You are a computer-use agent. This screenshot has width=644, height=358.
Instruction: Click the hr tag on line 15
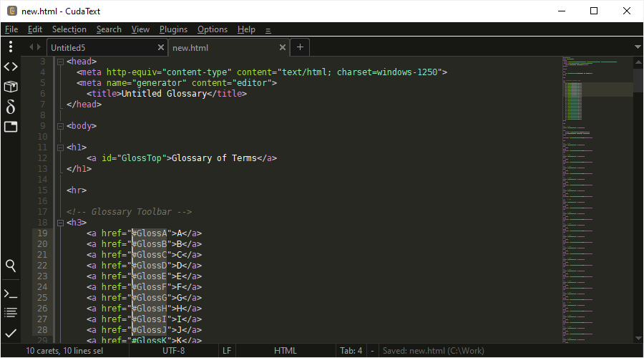[x=77, y=190]
